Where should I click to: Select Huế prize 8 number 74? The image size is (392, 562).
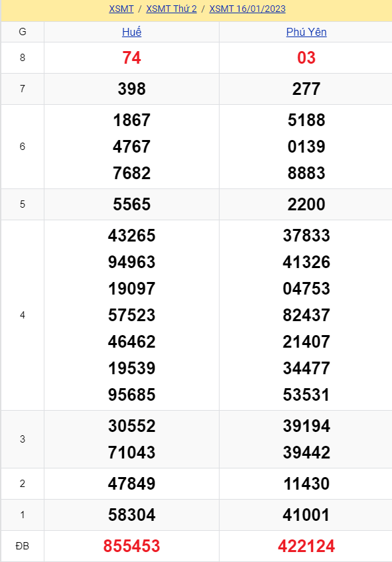tap(131, 58)
